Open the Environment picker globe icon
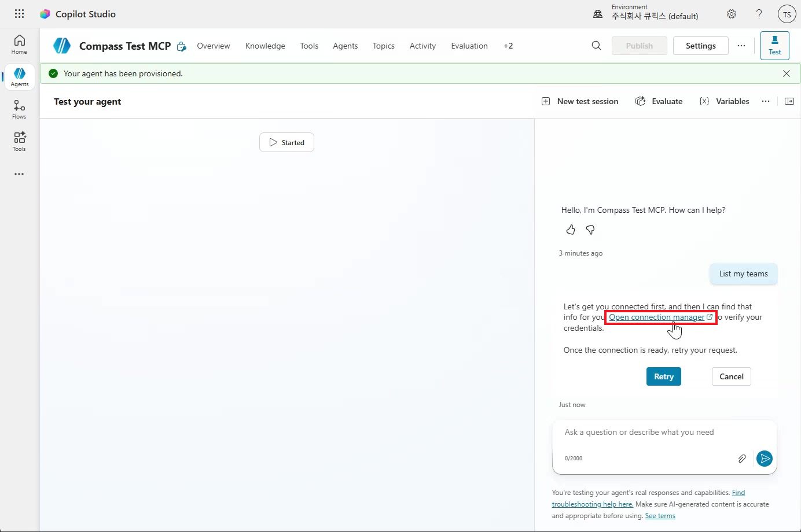 pos(598,14)
